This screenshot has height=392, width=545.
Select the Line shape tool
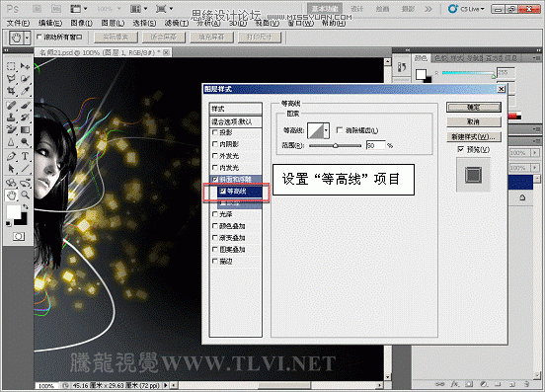(x=25, y=169)
